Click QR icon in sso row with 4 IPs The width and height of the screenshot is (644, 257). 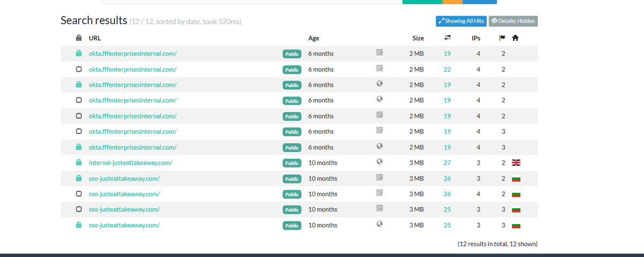click(x=379, y=193)
